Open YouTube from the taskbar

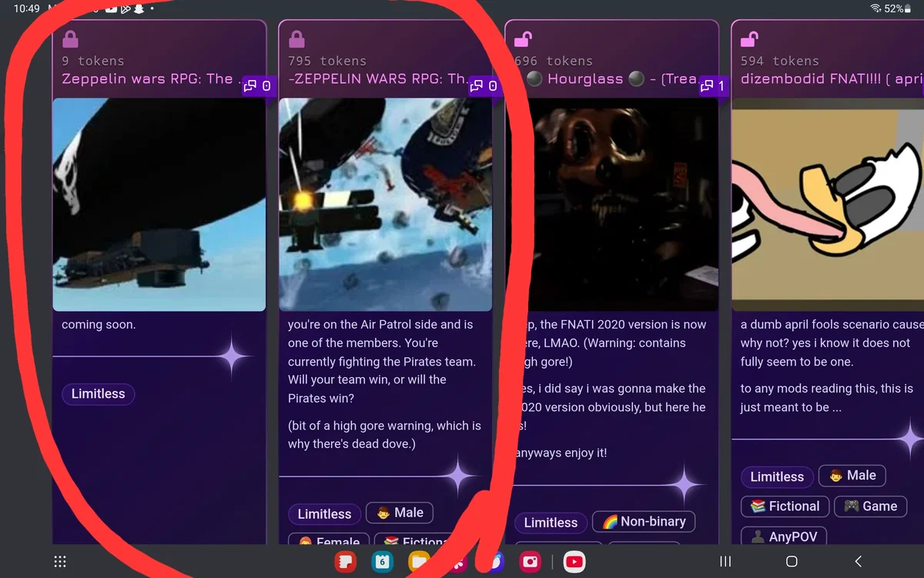pos(574,562)
